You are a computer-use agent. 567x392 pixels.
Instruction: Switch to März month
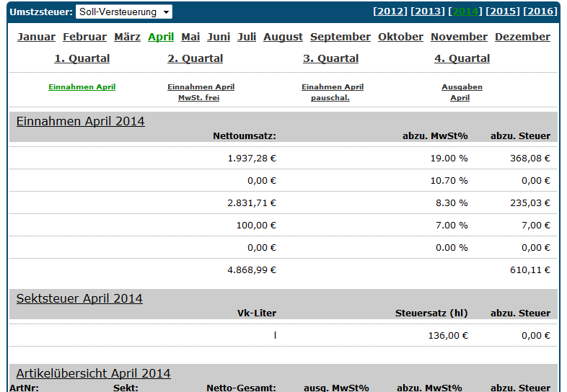pyautogui.click(x=127, y=37)
